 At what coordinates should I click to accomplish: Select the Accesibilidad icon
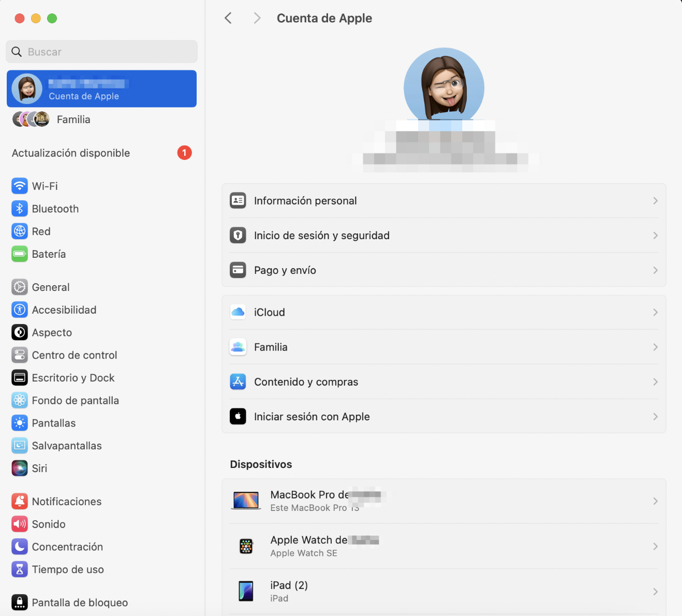click(x=20, y=310)
